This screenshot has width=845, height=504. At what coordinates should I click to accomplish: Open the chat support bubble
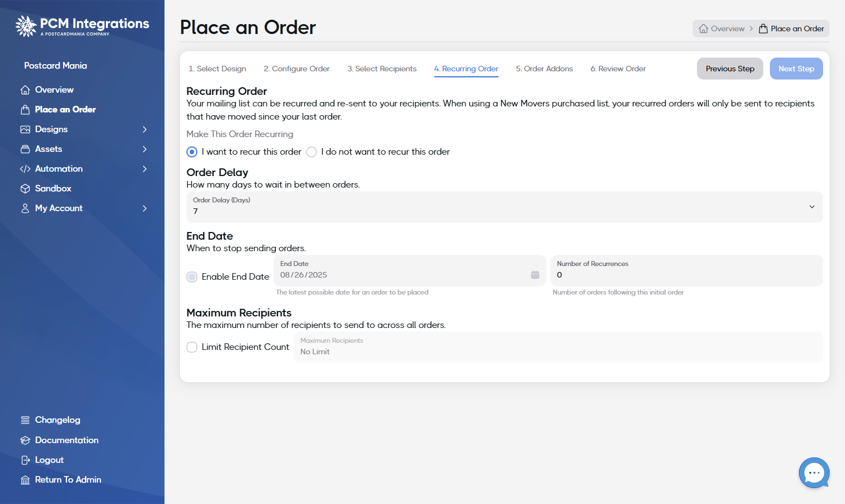coord(814,473)
